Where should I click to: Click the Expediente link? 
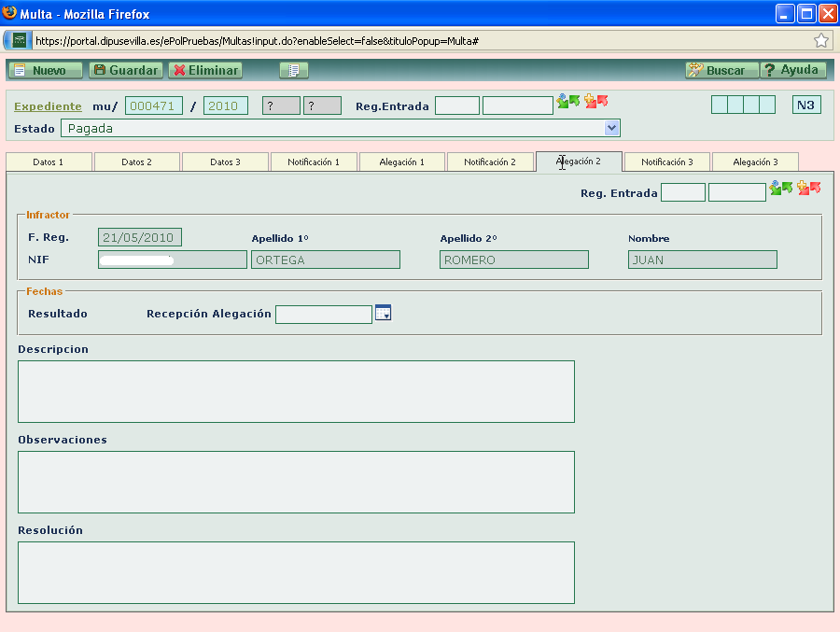coord(48,106)
